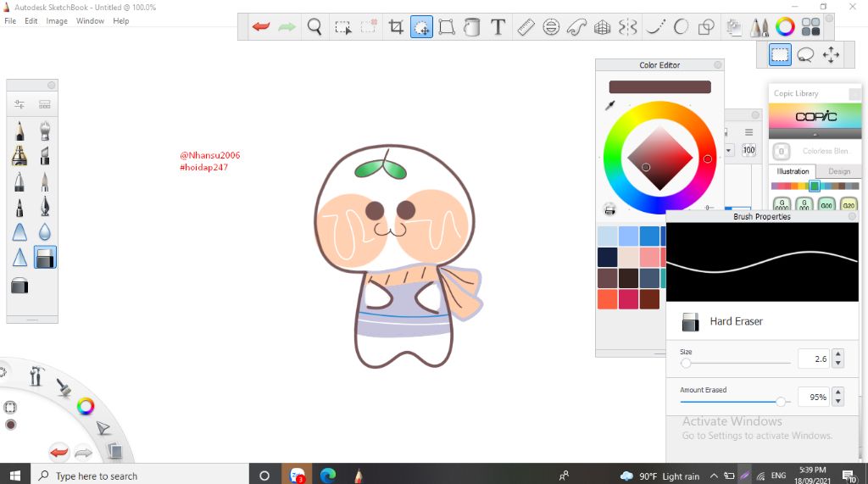Toggle the Steady Stroke tool
868x484 pixels.
point(655,26)
